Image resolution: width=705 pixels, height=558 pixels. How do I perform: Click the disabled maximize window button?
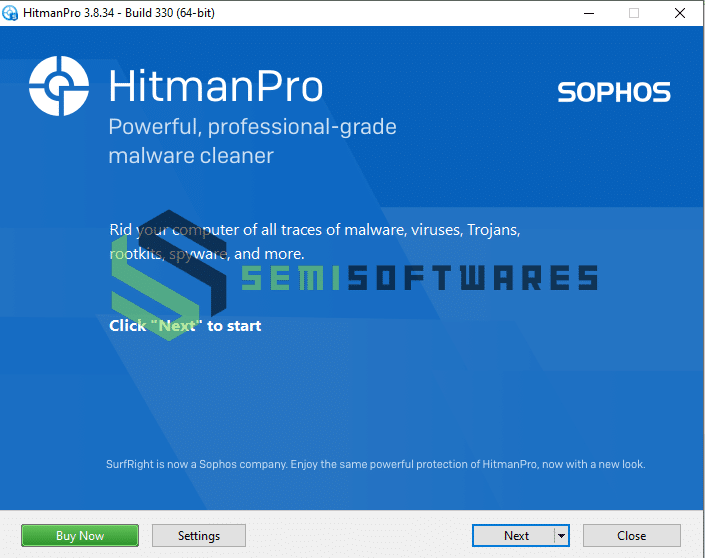coord(634,13)
